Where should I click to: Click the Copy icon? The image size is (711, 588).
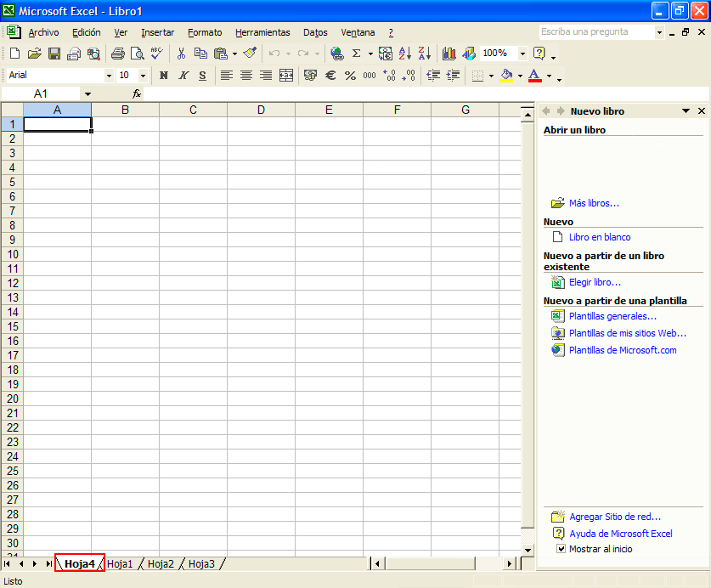[200, 54]
